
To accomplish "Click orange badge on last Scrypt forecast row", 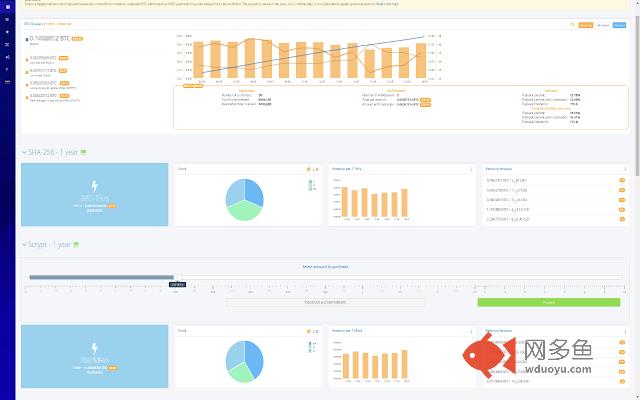I will [622, 381].
